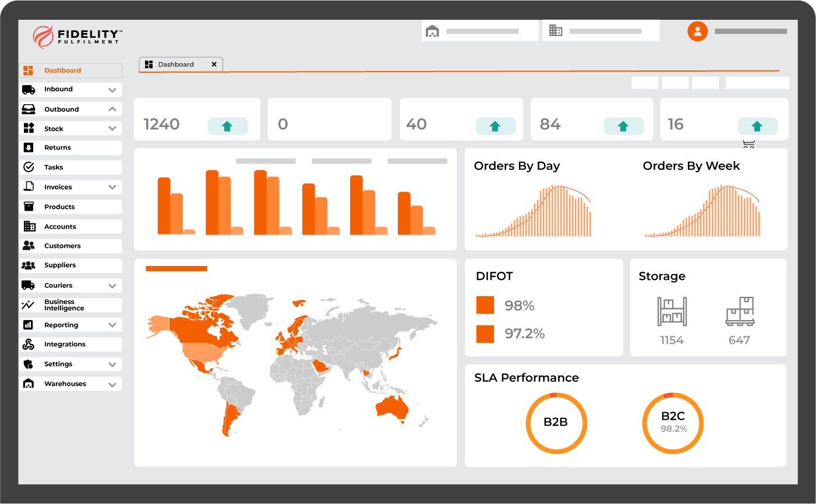The image size is (816, 504).
Task: Click the Outbound tray icon
Action: pos(29,109)
